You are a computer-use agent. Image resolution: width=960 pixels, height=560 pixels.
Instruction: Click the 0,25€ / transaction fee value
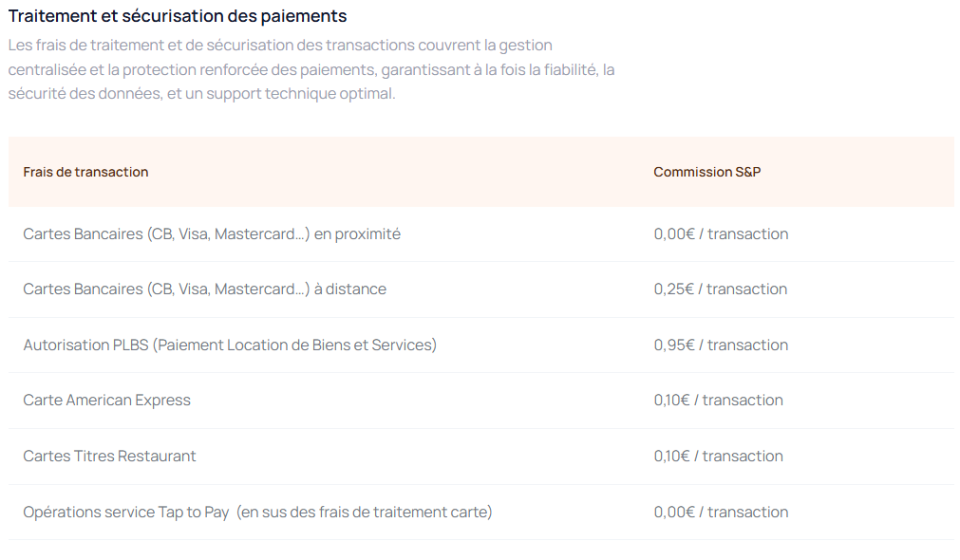(x=720, y=289)
